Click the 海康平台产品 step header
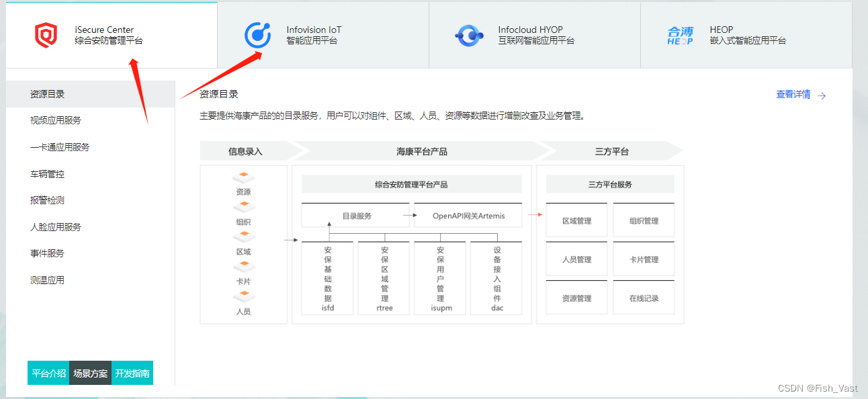The height and width of the screenshot is (399, 868). [x=421, y=151]
